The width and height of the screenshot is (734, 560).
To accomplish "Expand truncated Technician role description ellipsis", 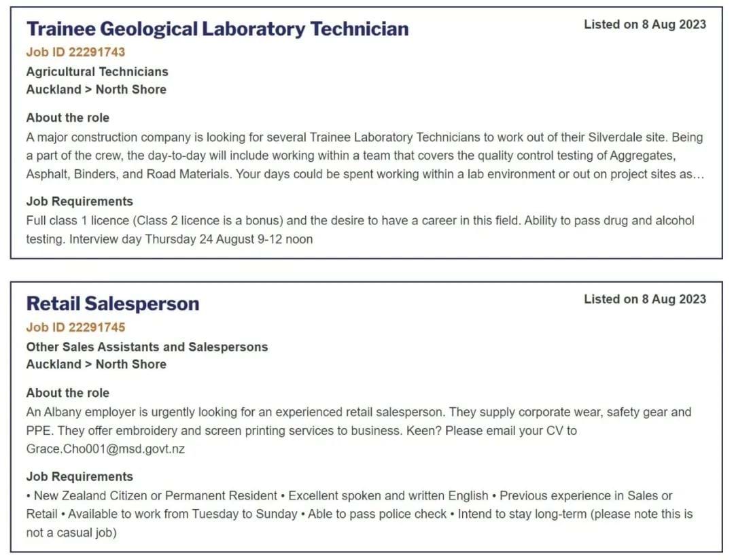I will [699, 175].
